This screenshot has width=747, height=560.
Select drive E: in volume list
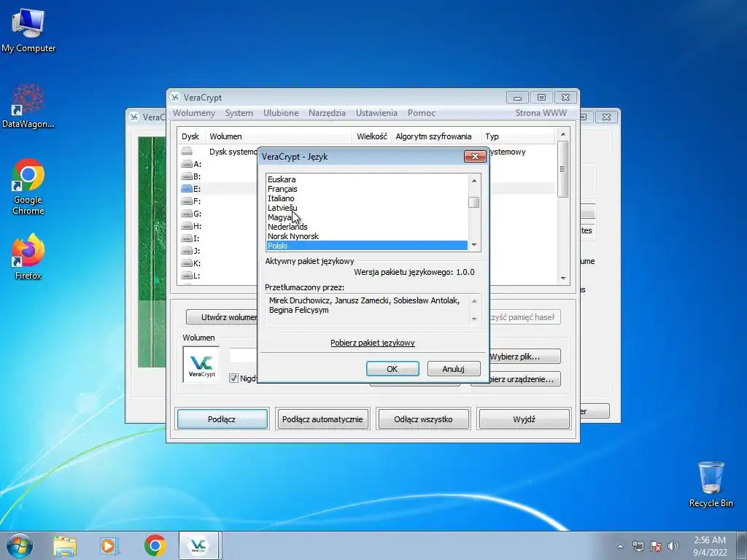pos(191,189)
